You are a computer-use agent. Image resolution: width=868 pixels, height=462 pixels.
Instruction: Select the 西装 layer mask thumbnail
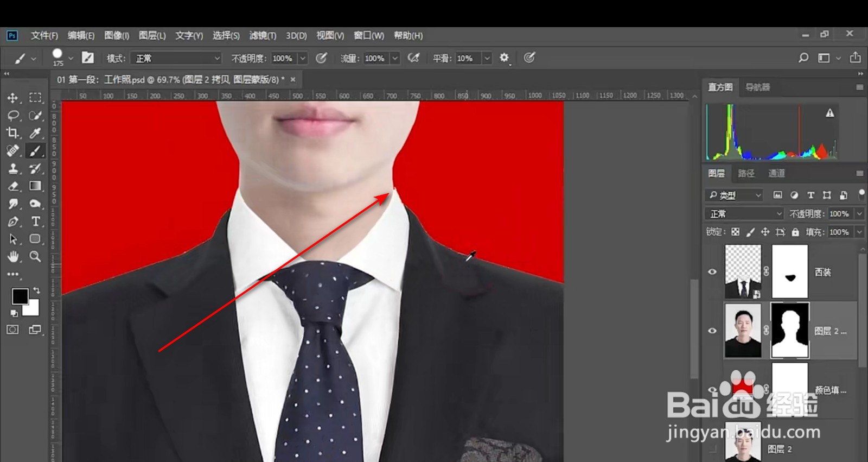tap(790, 271)
